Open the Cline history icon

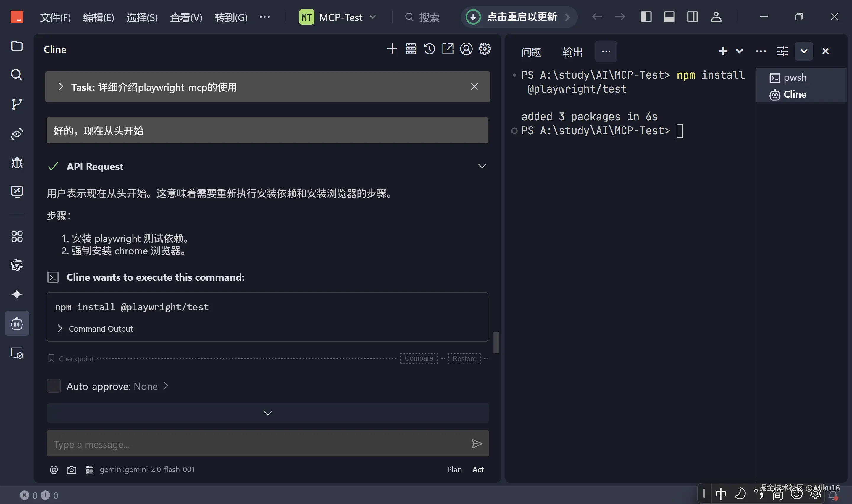click(x=429, y=49)
